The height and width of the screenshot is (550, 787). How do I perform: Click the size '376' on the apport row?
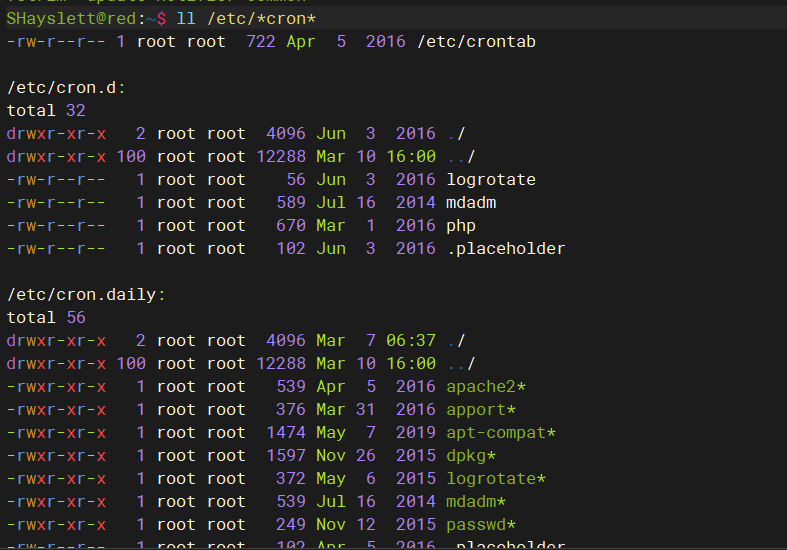click(x=291, y=410)
